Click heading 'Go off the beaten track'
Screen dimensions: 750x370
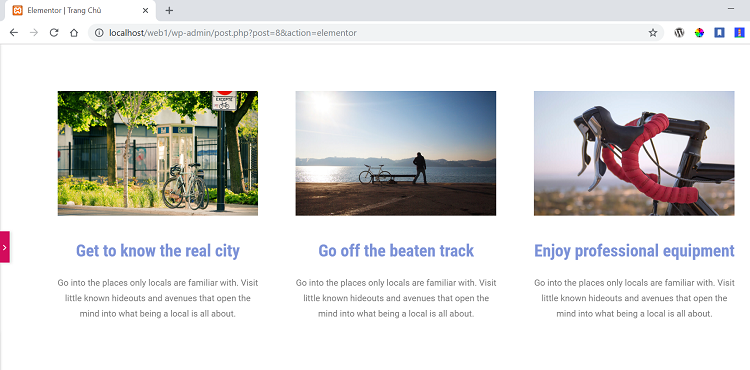click(x=396, y=250)
